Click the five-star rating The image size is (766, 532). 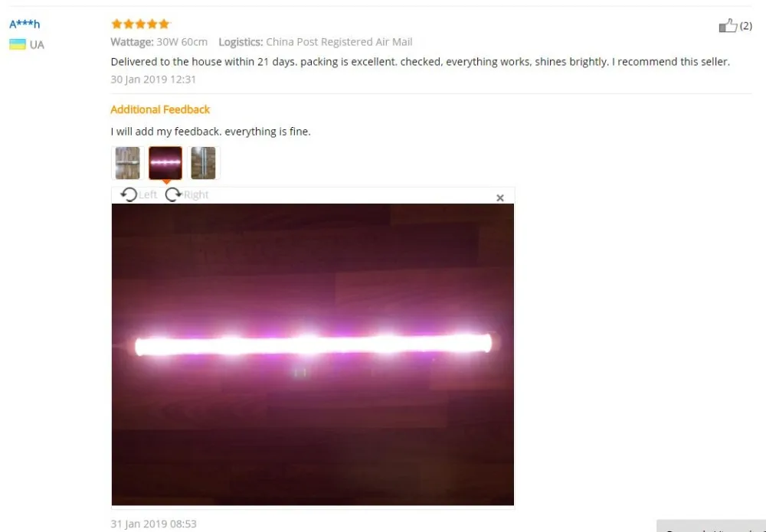pyautogui.click(x=140, y=24)
